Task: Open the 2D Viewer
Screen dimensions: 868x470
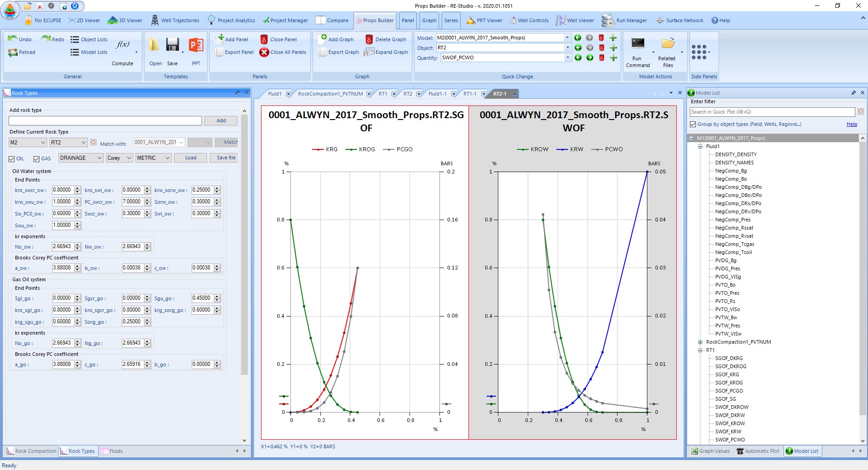Action: click(x=85, y=20)
